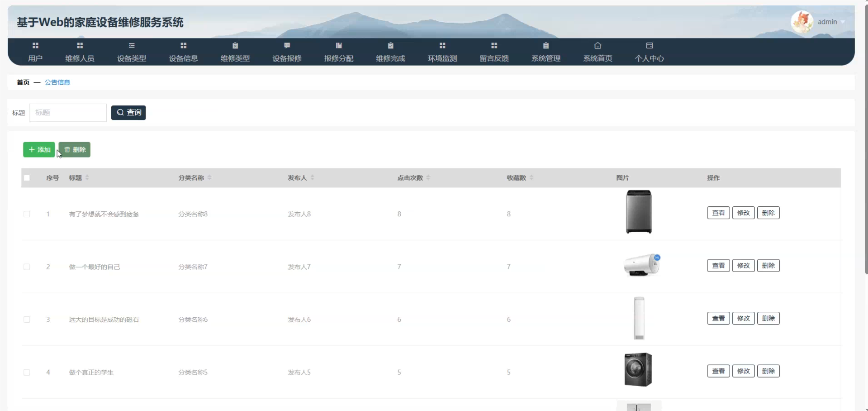View details of 做个真正的学生 with 查看

tap(718, 371)
